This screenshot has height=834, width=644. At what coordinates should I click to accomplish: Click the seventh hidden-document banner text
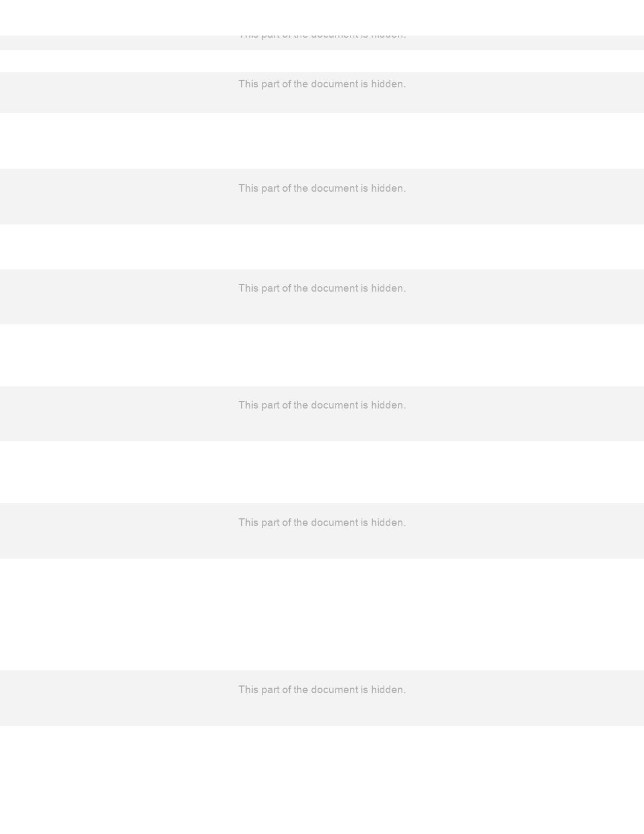322,690
